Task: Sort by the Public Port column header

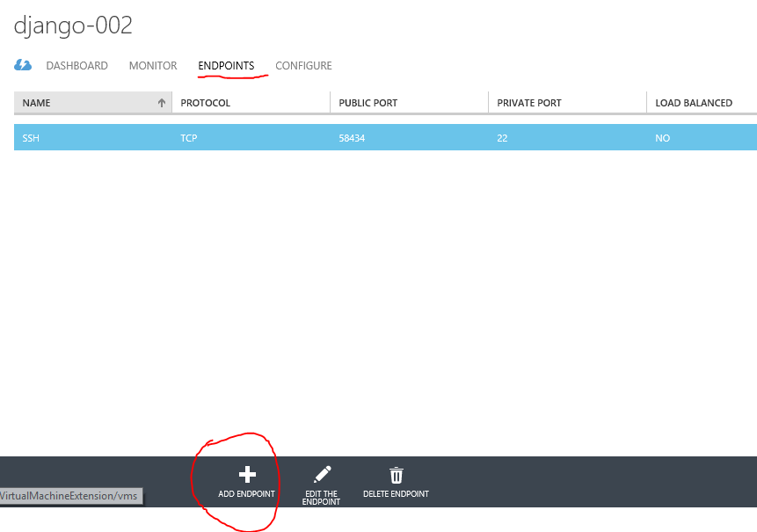Action: [410, 103]
